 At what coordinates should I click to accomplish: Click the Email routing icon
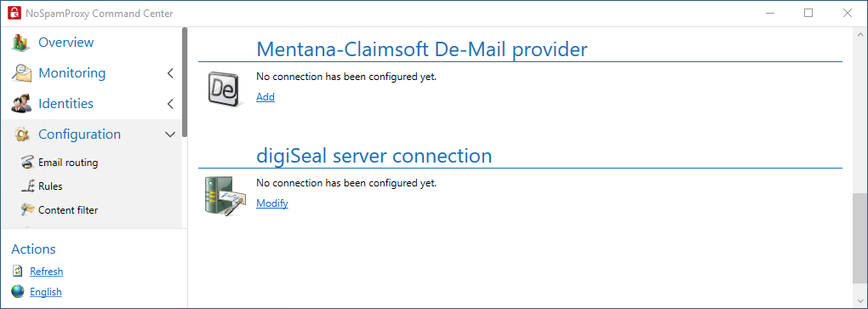26,163
